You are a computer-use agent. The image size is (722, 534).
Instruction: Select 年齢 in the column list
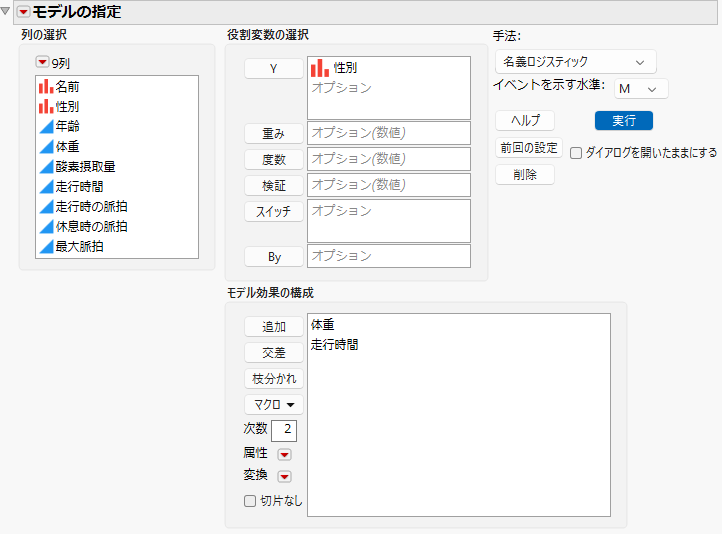pyautogui.click(x=67, y=127)
